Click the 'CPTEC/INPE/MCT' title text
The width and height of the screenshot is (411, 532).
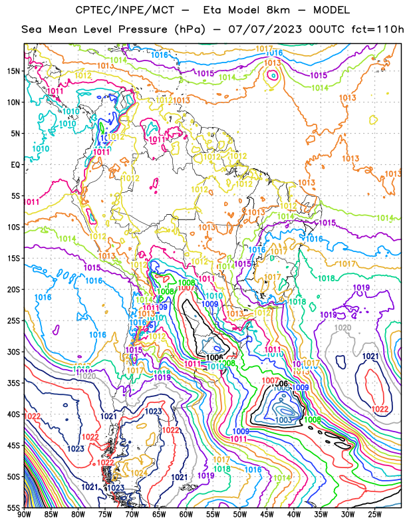click(x=124, y=10)
